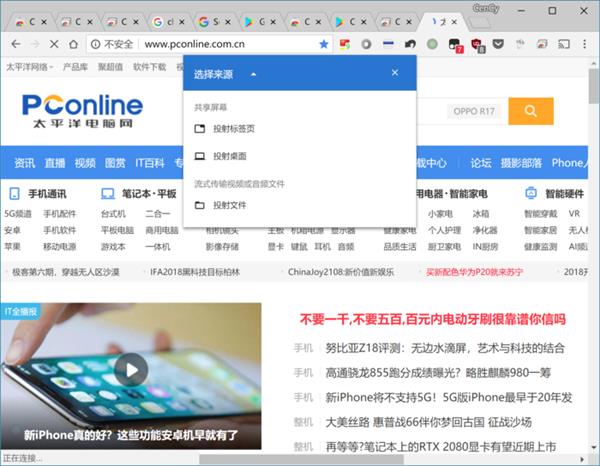
Task: Click the Pocket extension icon
Action: 498,44
